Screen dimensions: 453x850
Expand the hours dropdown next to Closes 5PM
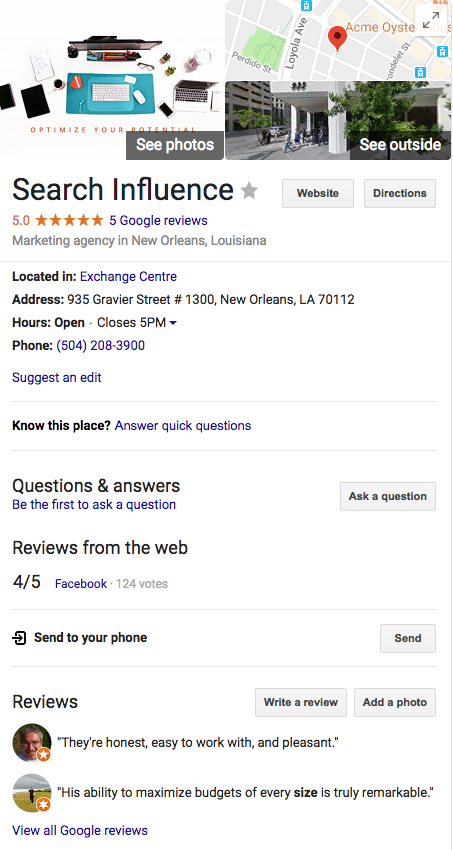click(x=173, y=323)
